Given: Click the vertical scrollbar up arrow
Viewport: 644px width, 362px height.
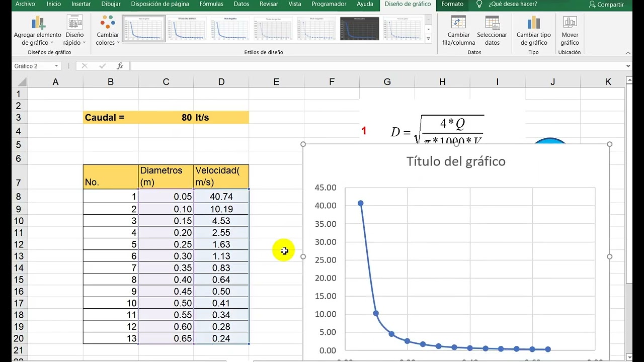Looking at the screenshot, I should tap(629, 80).
